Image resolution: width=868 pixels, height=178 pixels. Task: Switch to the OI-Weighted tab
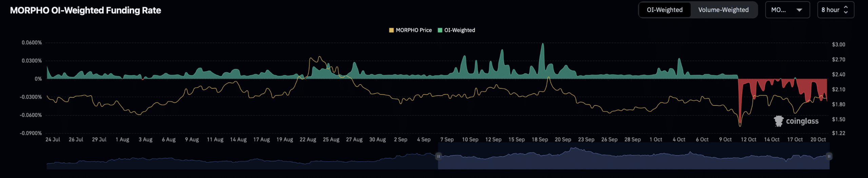click(x=664, y=10)
